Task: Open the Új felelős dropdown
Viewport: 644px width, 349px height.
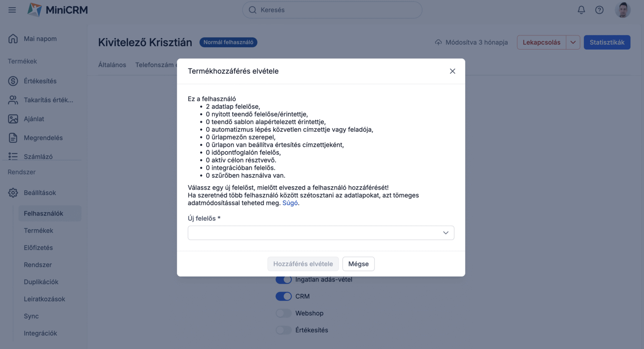Action: click(321, 233)
